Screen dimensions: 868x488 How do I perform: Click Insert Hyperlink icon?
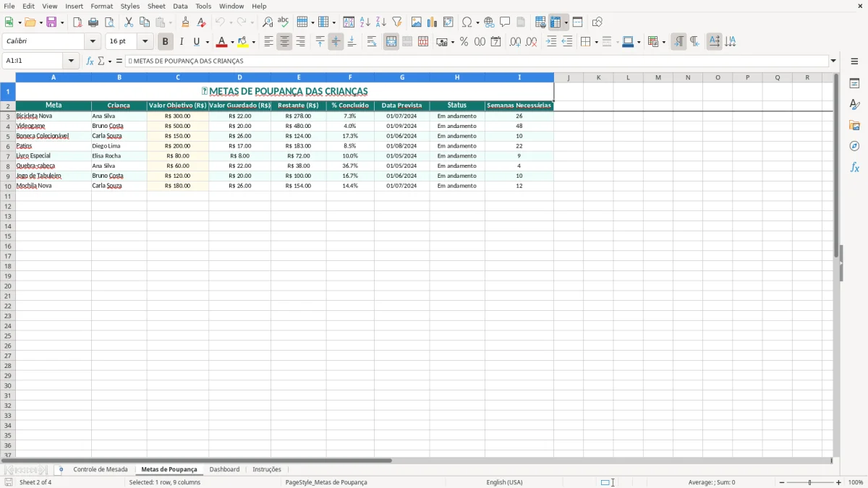click(x=489, y=22)
